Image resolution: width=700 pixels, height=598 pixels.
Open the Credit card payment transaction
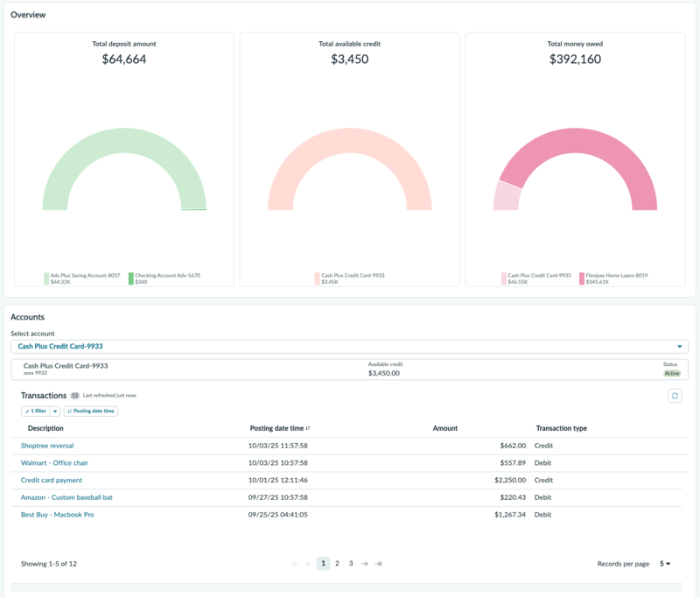pyautogui.click(x=52, y=481)
